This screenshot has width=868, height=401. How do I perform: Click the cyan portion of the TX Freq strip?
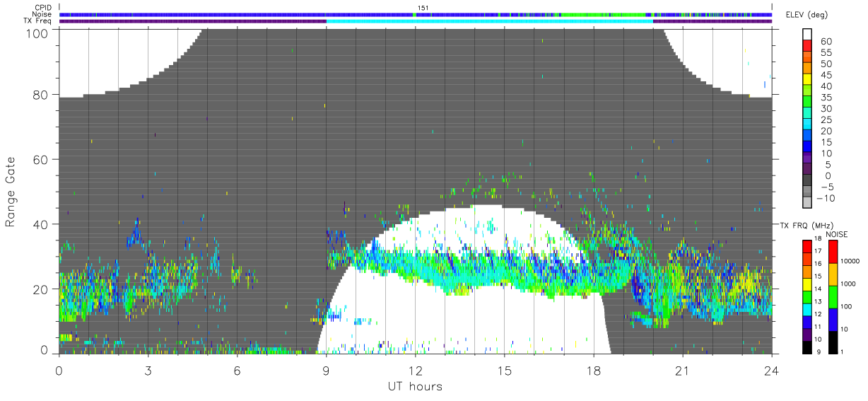click(x=489, y=21)
